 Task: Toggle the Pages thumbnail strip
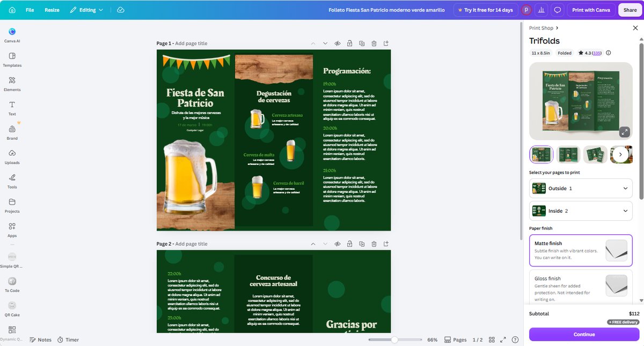pyautogui.click(x=456, y=340)
